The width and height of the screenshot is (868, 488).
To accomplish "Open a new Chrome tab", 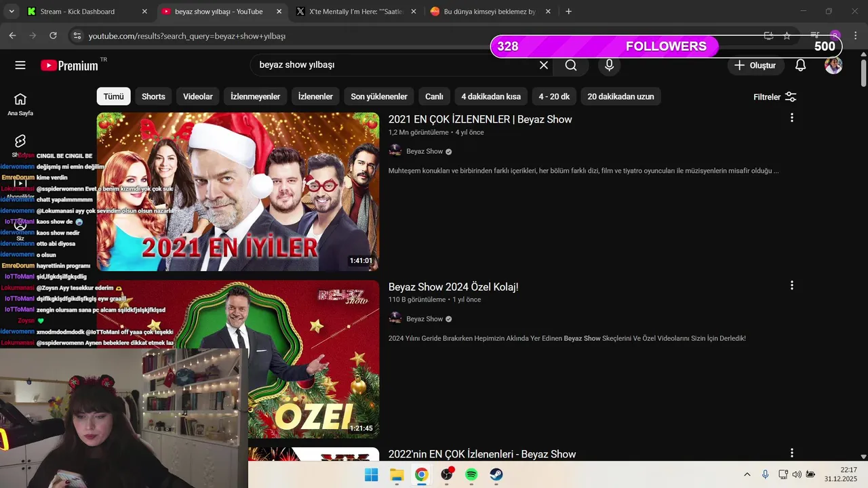I will [x=568, y=12].
